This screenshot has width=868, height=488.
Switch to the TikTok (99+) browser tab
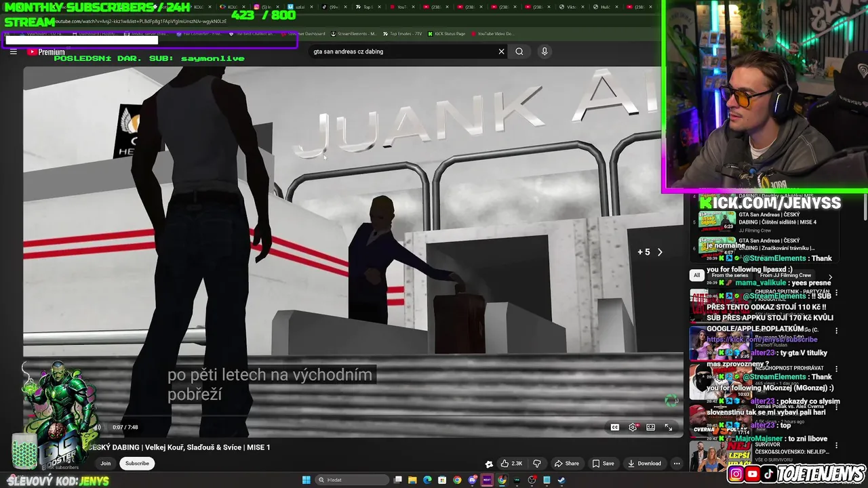[333, 7]
